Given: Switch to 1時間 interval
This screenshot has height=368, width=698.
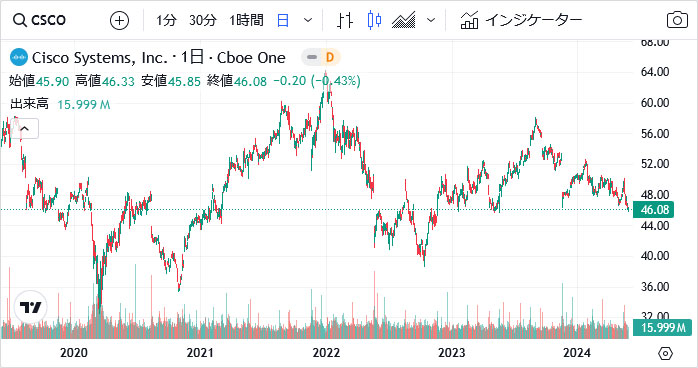Looking at the screenshot, I should pyautogui.click(x=246, y=20).
